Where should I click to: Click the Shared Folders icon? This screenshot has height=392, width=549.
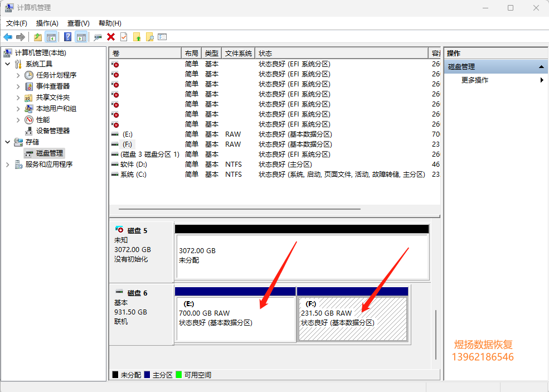[x=29, y=98]
